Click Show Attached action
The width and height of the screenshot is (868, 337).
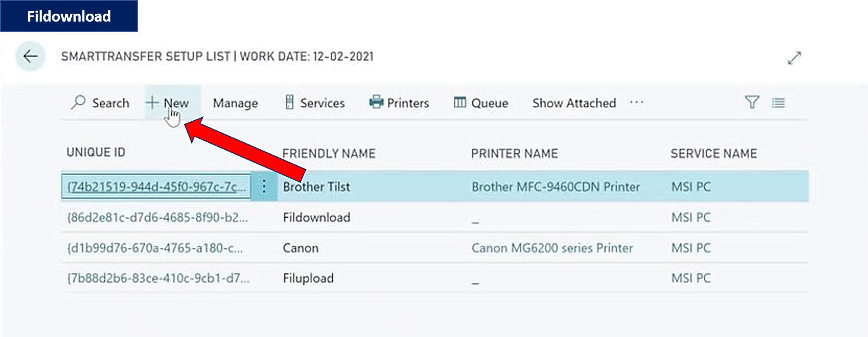tap(574, 103)
